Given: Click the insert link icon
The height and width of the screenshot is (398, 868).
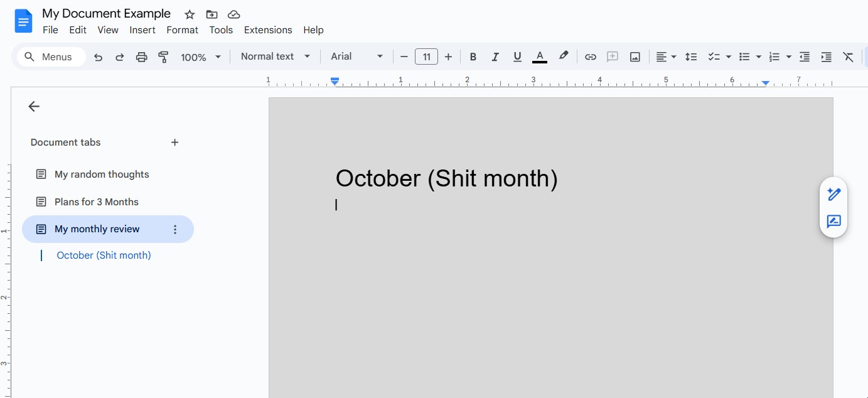Looking at the screenshot, I should point(590,57).
